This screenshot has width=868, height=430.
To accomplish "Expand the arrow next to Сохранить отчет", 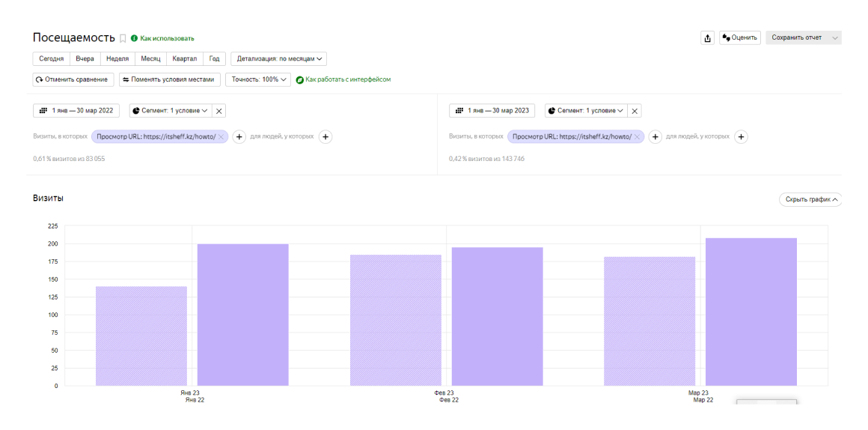I will pyautogui.click(x=834, y=37).
